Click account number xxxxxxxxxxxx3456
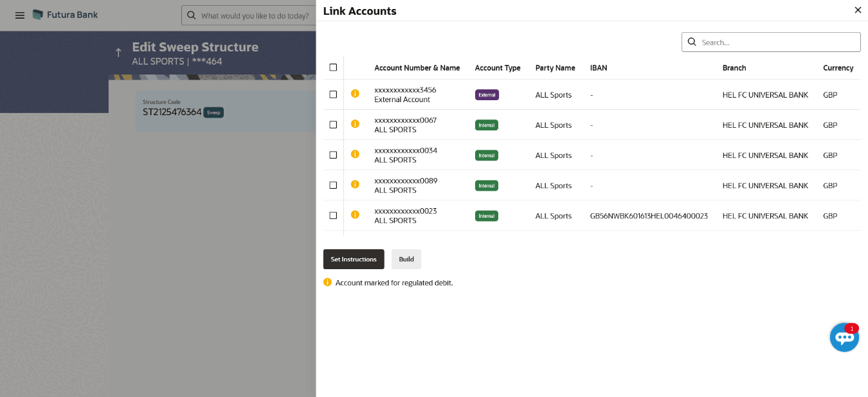 (x=406, y=90)
